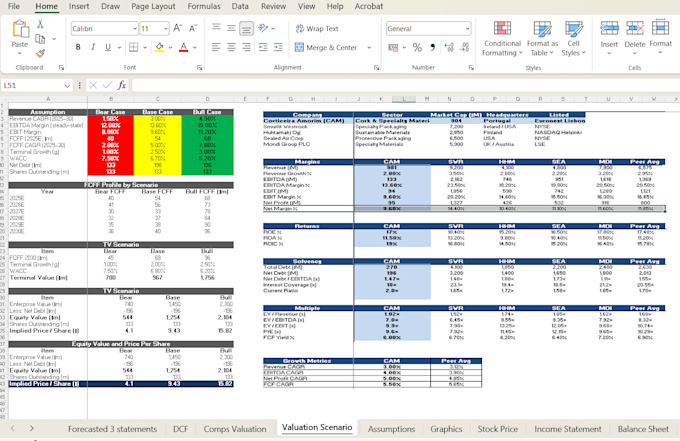The image size is (680, 441).
Task: Open borders dropdown arrow
Action: coord(145,47)
